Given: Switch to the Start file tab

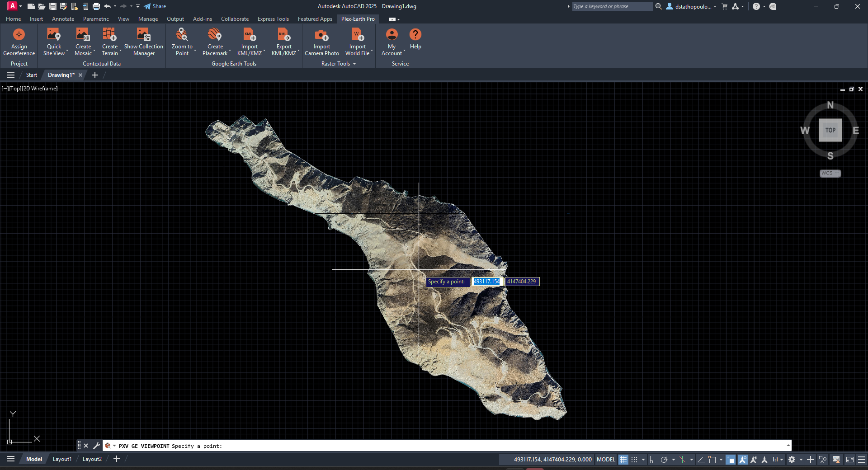Looking at the screenshot, I should click(x=31, y=75).
